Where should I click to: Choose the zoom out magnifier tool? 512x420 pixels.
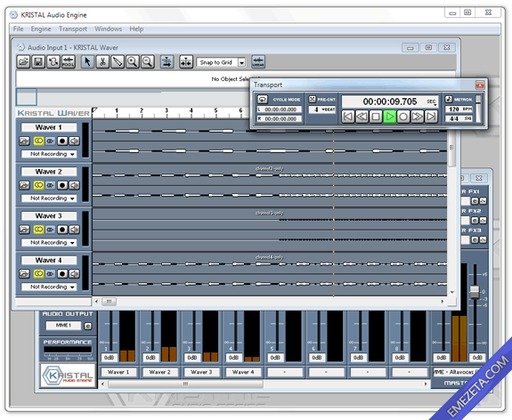pos(148,61)
